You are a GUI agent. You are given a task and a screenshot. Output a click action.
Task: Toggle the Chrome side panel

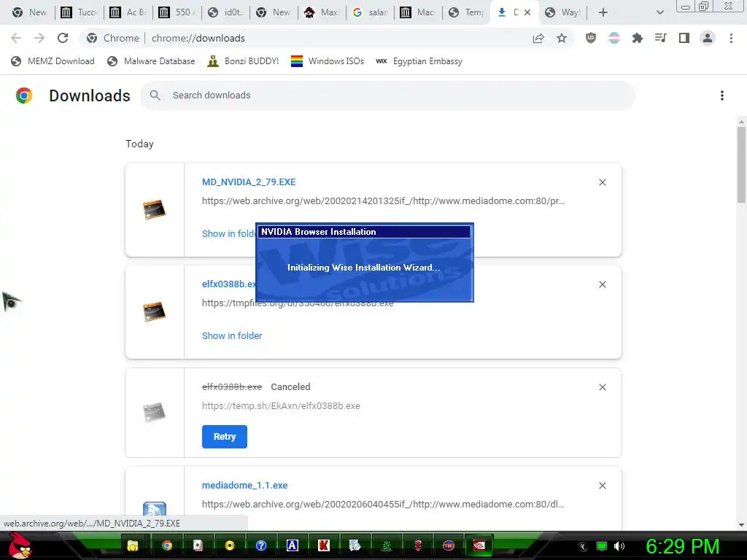[x=684, y=38]
